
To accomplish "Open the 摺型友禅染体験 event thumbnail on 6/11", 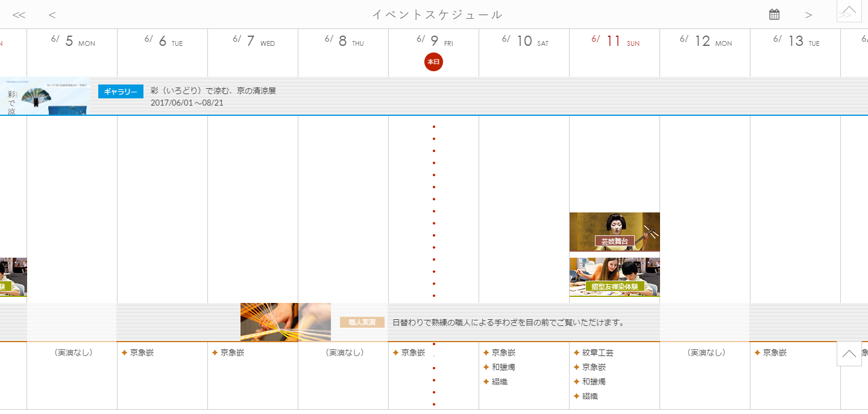I will click(x=614, y=277).
